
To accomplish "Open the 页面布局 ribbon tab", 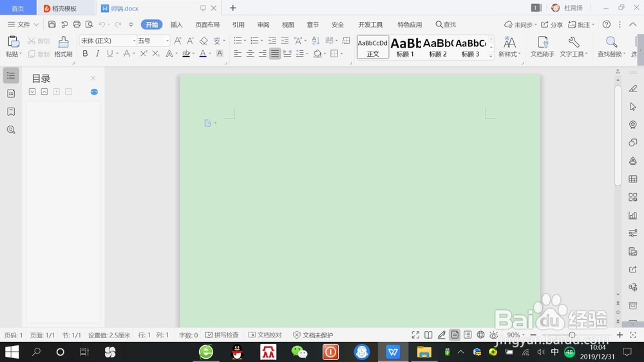I will pos(207,24).
